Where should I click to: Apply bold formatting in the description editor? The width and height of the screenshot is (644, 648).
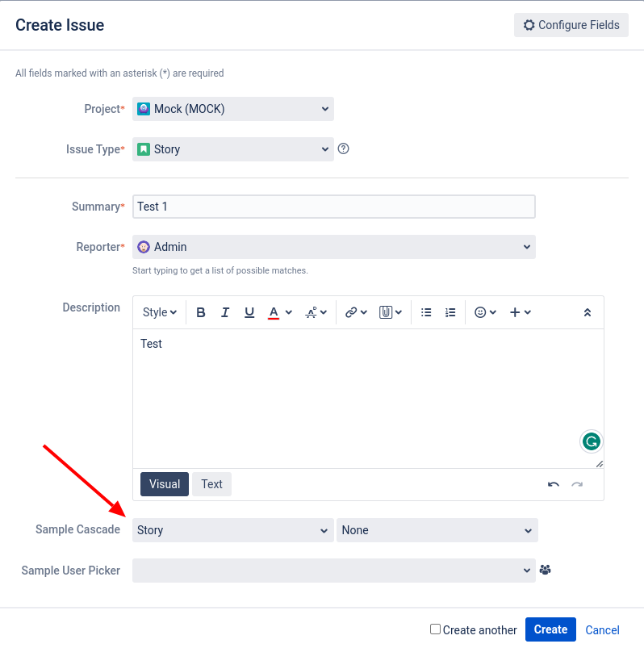[200, 312]
